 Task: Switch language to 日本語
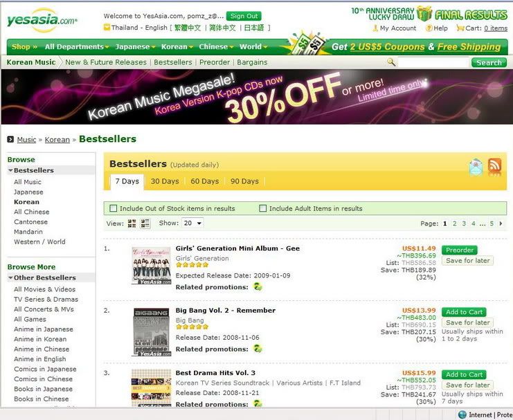[254, 28]
